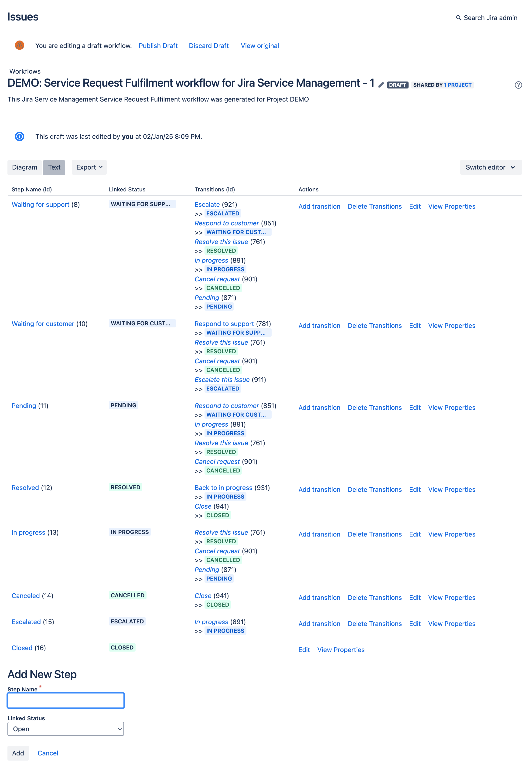Open Escalate (921) transition
The image size is (532, 775).
pos(207,204)
